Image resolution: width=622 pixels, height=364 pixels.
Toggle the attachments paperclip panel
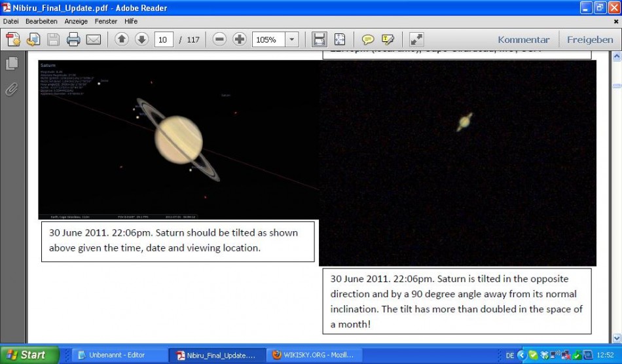click(11, 89)
